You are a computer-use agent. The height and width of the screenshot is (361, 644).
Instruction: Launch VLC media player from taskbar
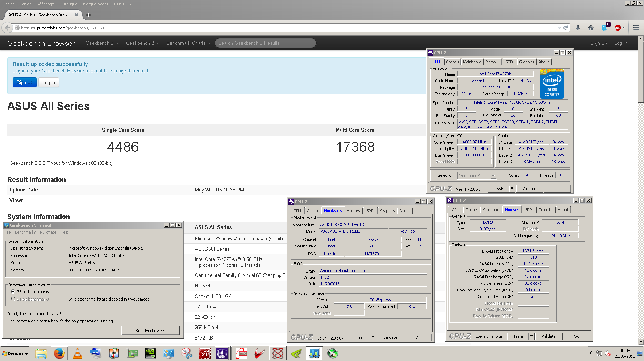pyautogui.click(x=78, y=353)
